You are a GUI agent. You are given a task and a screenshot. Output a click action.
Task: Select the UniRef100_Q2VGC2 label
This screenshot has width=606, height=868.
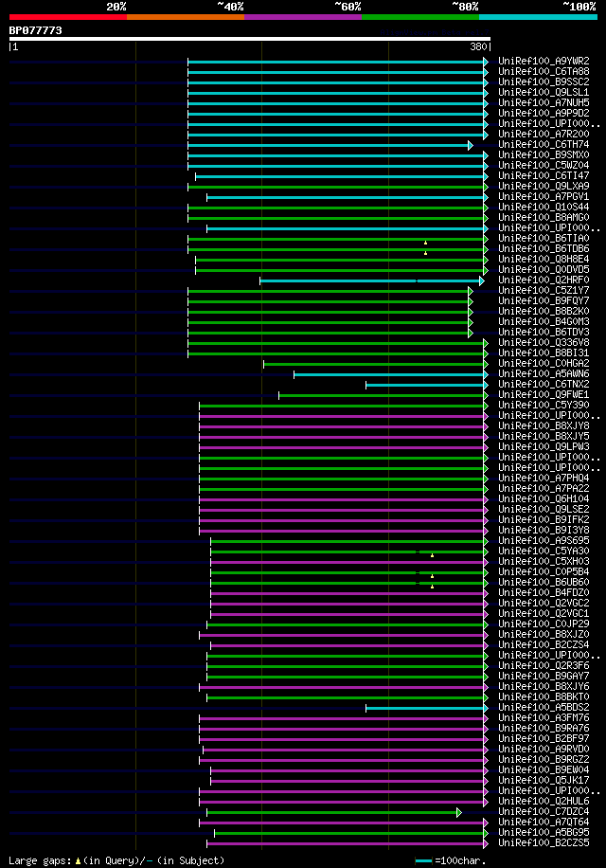(544, 603)
